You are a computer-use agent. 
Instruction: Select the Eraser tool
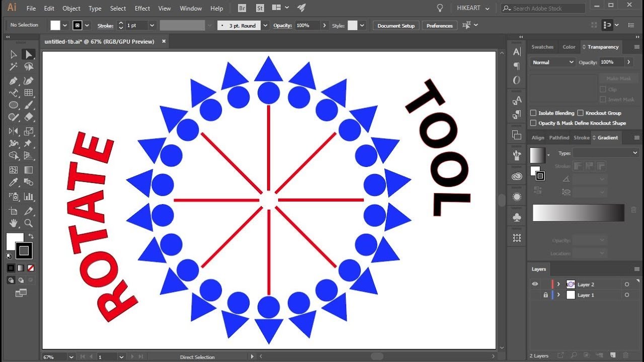pyautogui.click(x=29, y=118)
